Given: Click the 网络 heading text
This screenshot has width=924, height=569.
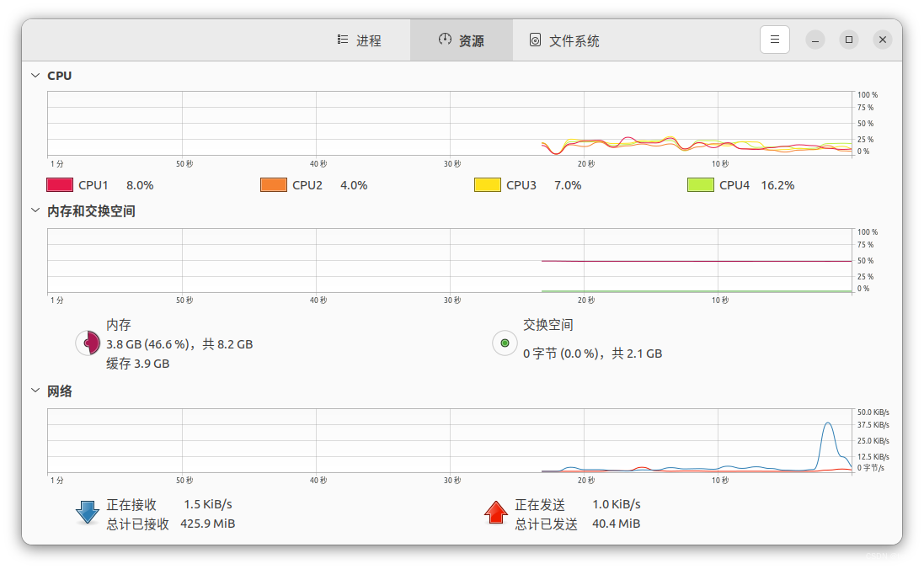Looking at the screenshot, I should [x=60, y=391].
